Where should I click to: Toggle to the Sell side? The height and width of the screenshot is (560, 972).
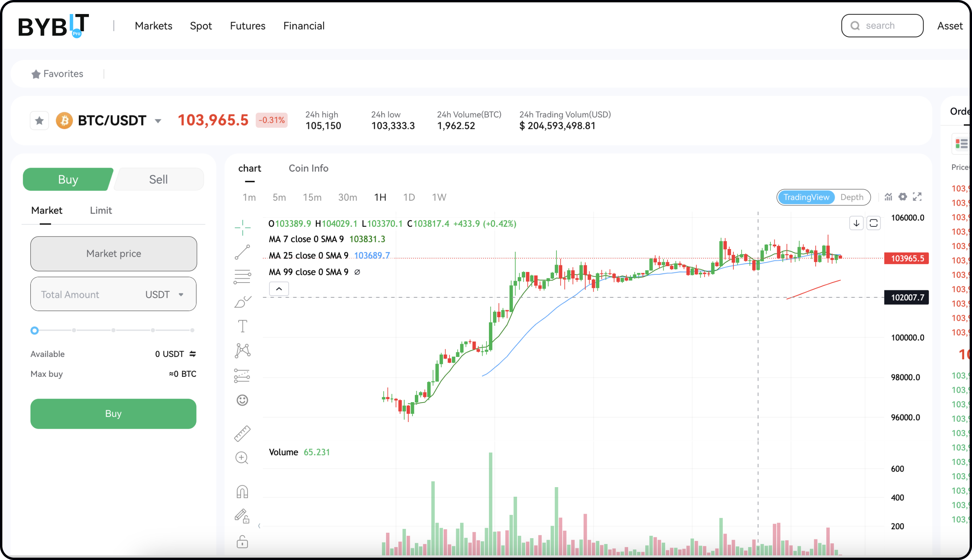158,179
